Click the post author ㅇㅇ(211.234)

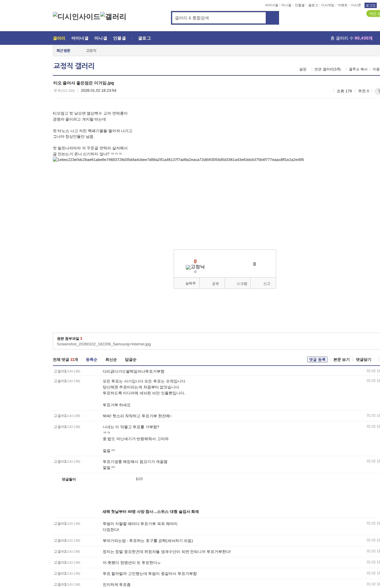(x=64, y=91)
